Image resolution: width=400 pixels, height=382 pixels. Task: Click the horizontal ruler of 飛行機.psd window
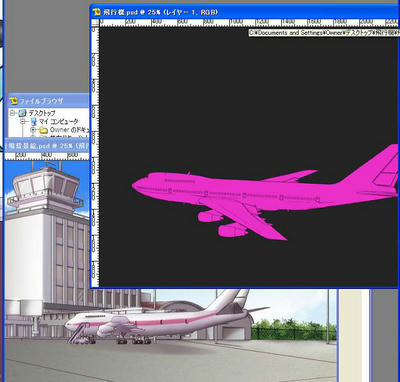(249, 23)
